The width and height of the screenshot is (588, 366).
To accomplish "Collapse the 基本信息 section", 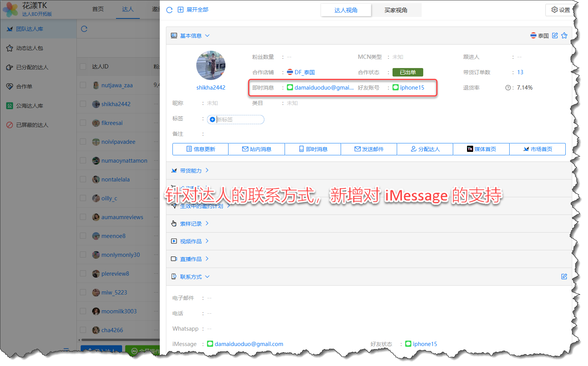I will coord(191,36).
